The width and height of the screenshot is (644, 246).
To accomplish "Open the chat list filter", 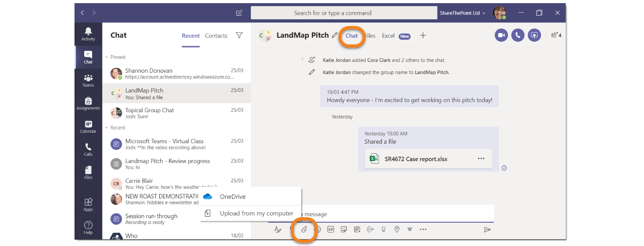I will 239,35.
